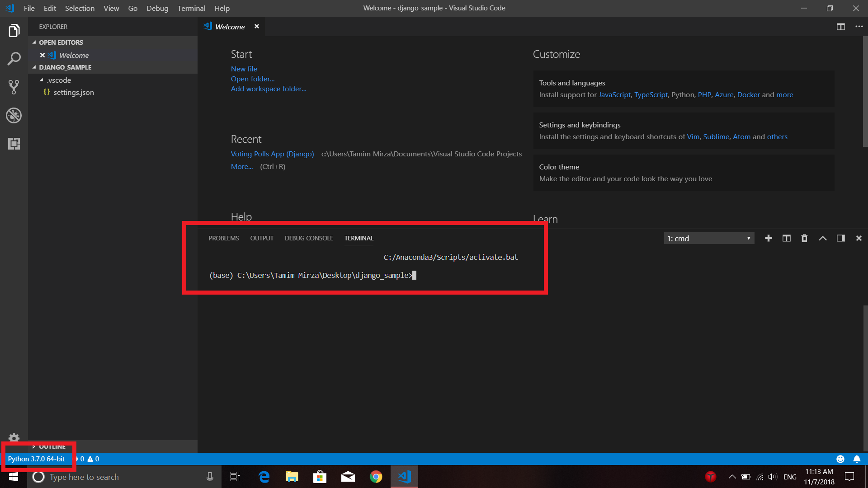Switch to the Problems panel tab

point(223,238)
